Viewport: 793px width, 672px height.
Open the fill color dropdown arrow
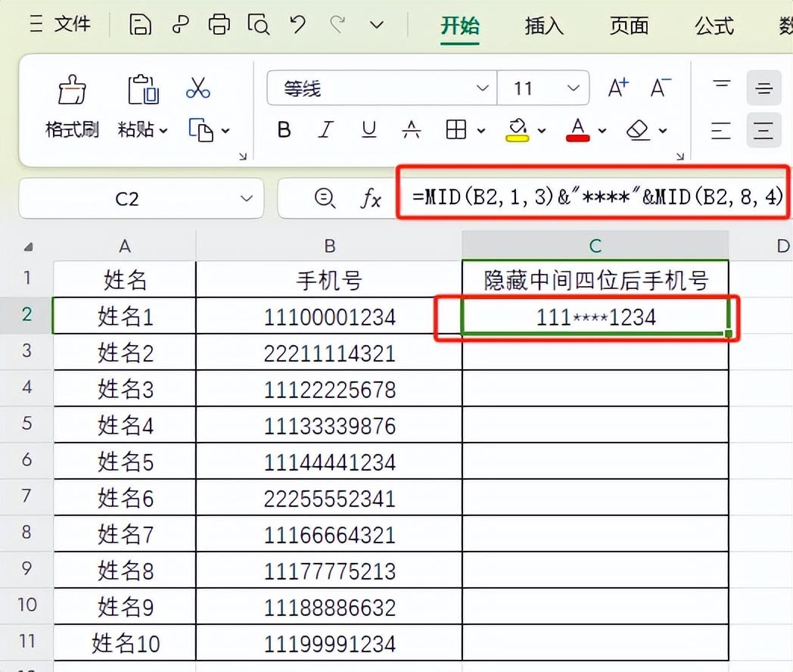click(x=542, y=131)
